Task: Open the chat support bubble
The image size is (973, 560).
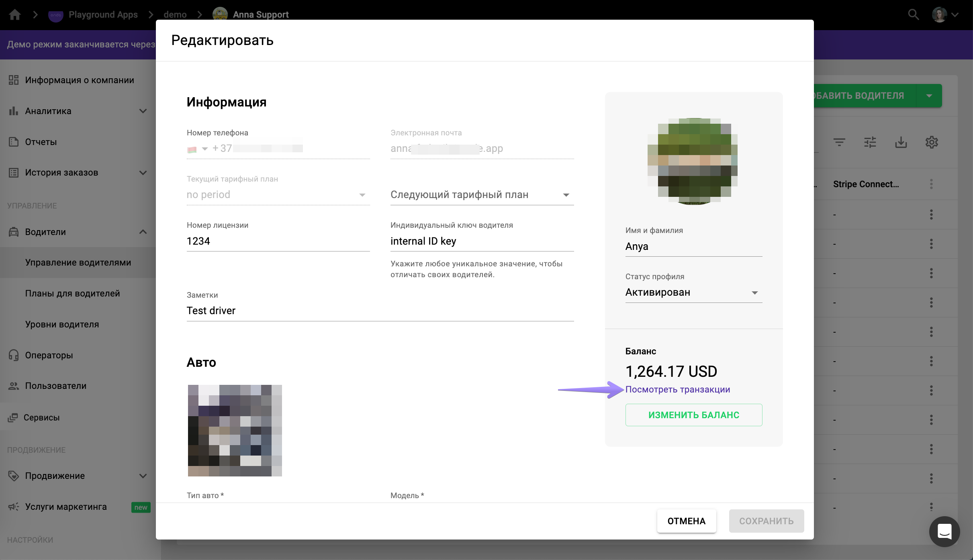Action: [944, 531]
